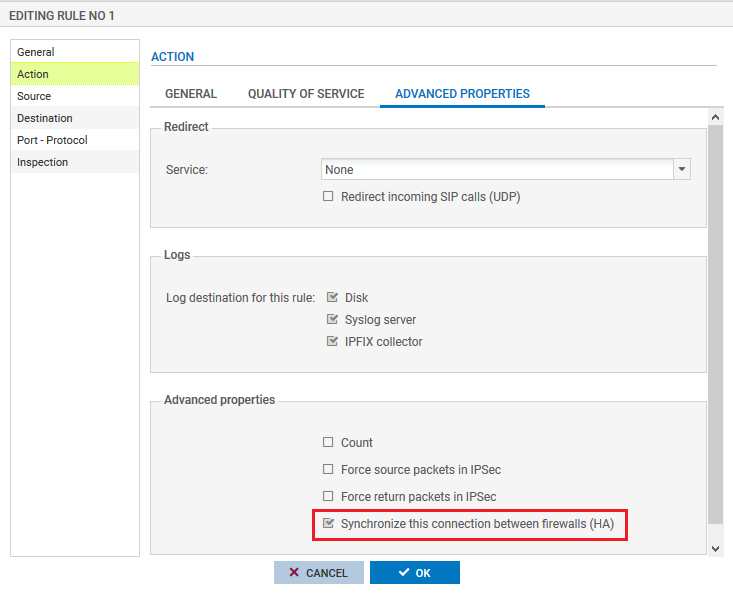Viewport: 733px width, 599px height.
Task: Open the Destination section
Action: (45, 118)
